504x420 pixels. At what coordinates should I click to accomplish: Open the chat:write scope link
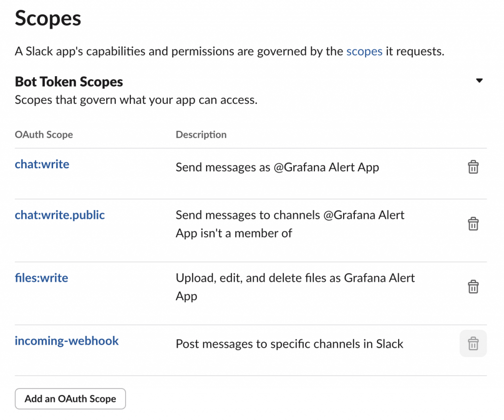tap(42, 164)
